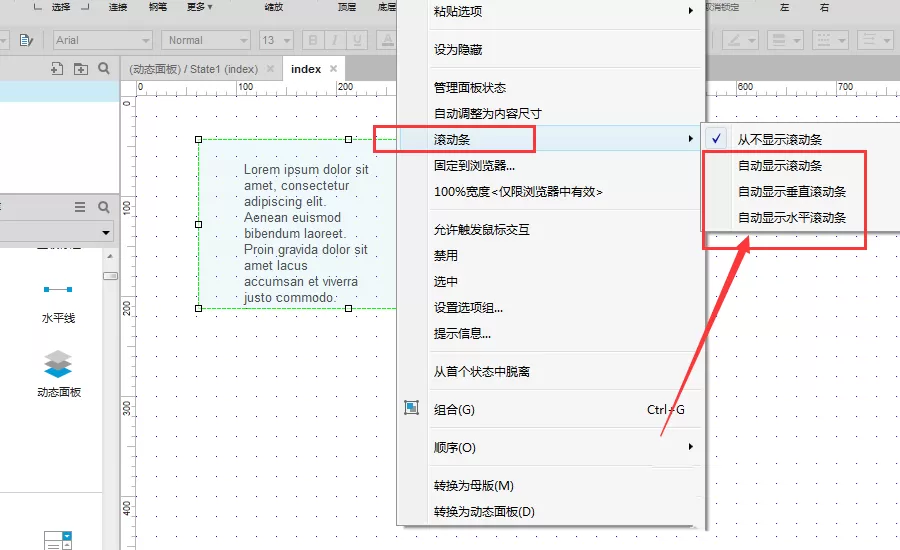Viewport: 900px width, 550px height.
Task: Click the 顶层 bring to front button
Action: click(x=347, y=7)
